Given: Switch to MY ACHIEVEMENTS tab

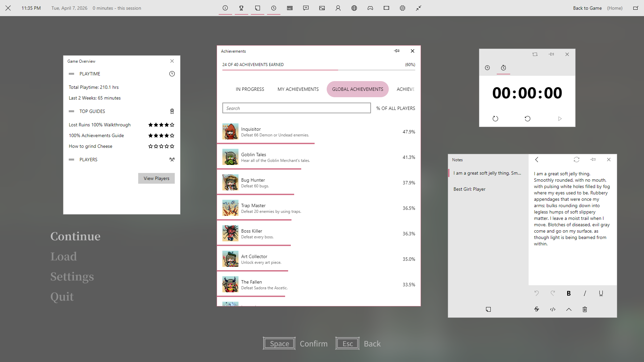Looking at the screenshot, I should click(x=298, y=89).
